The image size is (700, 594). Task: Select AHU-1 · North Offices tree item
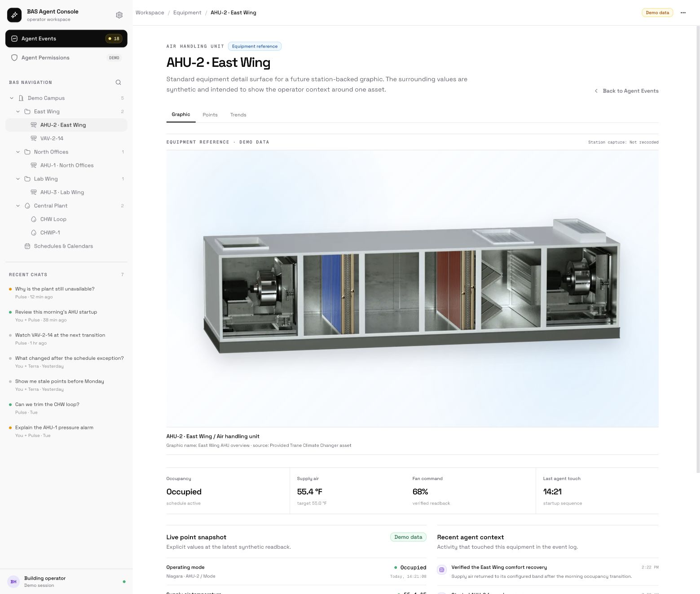click(x=66, y=166)
